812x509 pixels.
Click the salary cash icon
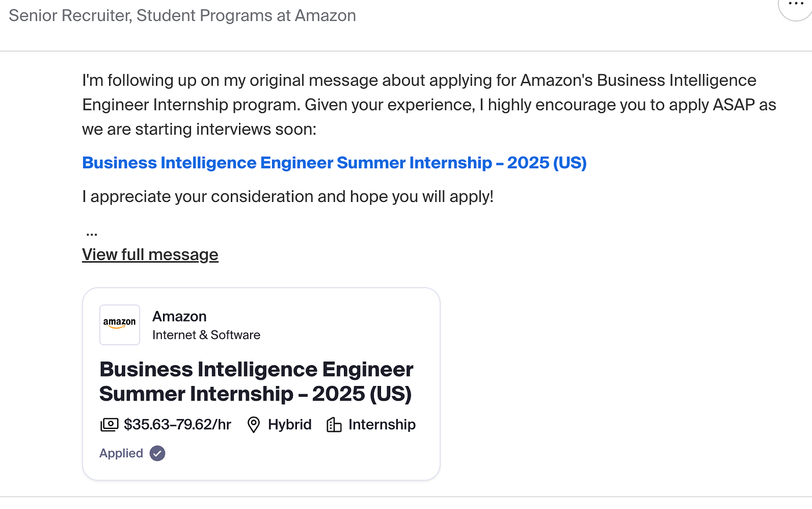tap(109, 425)
